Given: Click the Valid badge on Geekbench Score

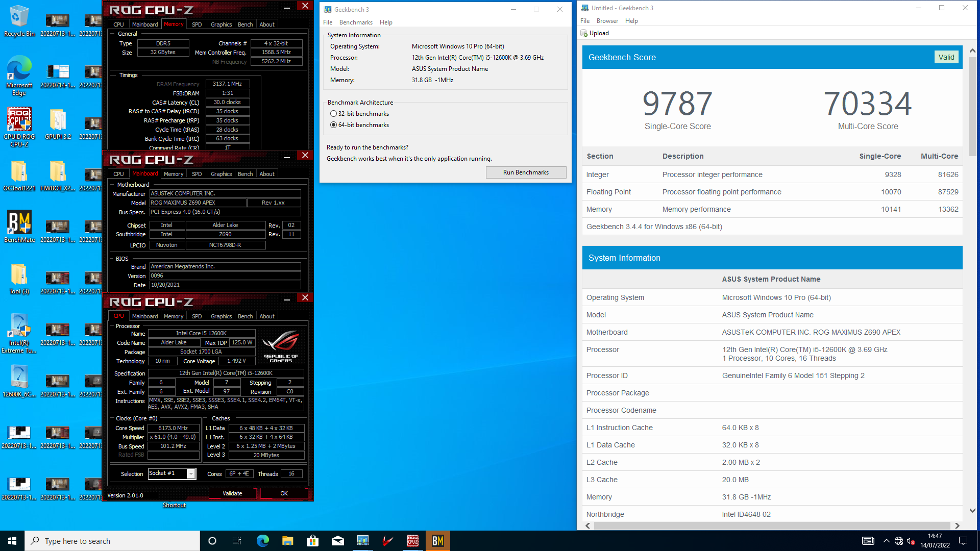Looking at the screenshot, I should point(946,57).
